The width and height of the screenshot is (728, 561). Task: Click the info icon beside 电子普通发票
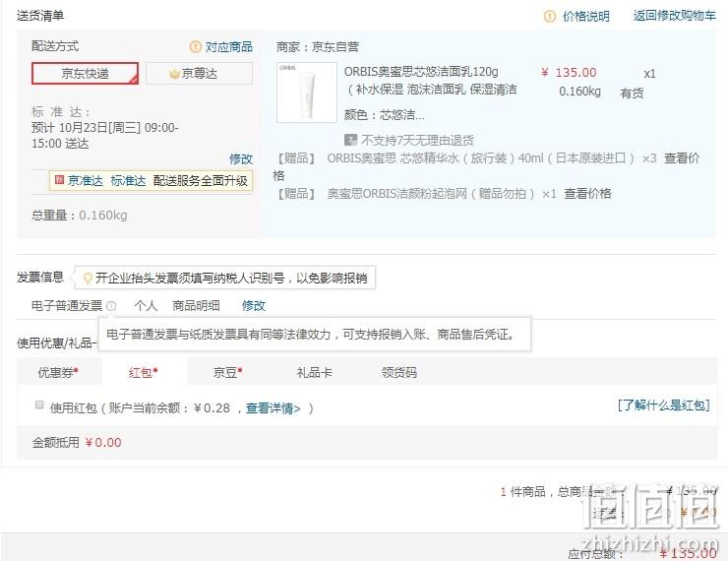coord(111,306)
